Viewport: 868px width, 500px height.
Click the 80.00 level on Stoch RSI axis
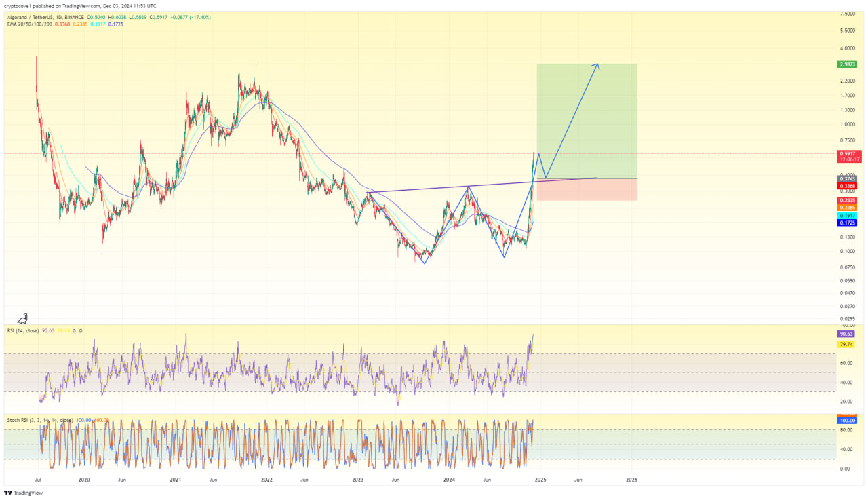846,429
